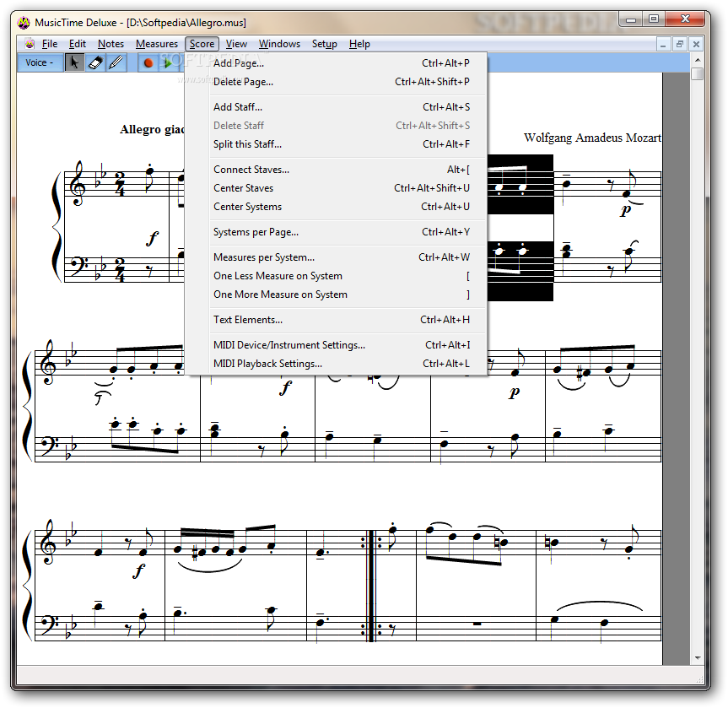Close the inner document window
This screenshot has width=728, height=708.
[696, 44]
